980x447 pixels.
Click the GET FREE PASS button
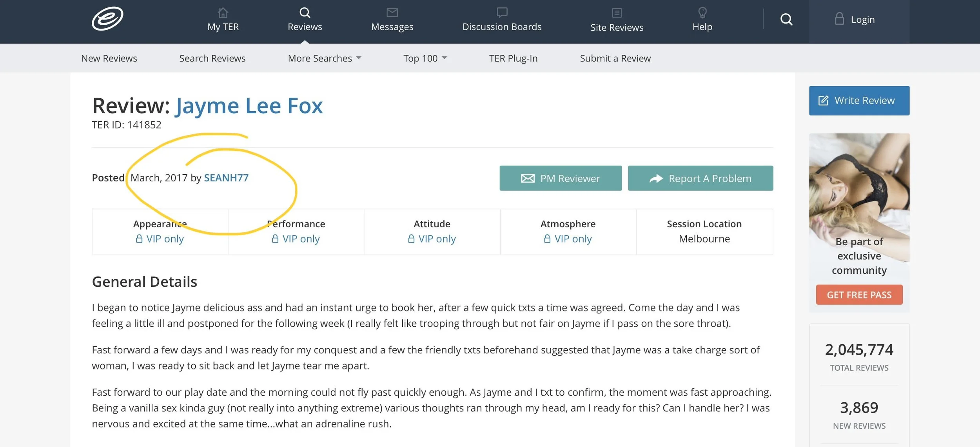[x=859, y=295]
